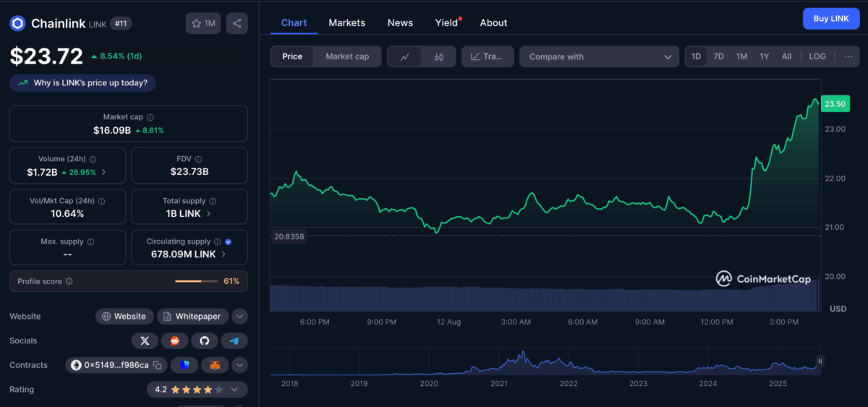Click Market cap info icon
The width and height of the screenshot is (868, 407).
point(150,117)
